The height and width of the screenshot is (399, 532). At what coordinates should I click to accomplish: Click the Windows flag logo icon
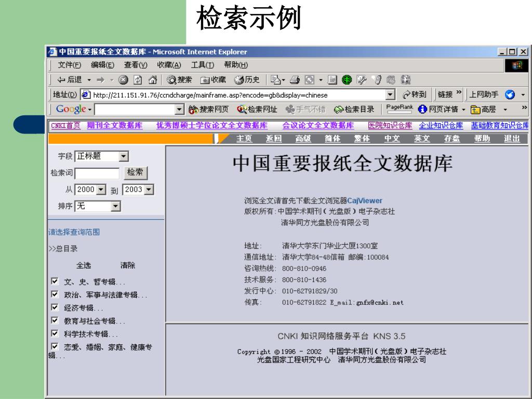point(517,65)
